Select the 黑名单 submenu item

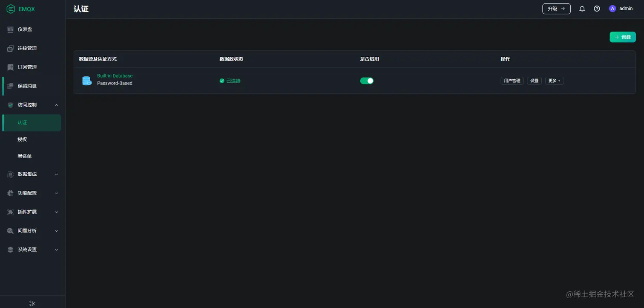[x=32, y=156]
